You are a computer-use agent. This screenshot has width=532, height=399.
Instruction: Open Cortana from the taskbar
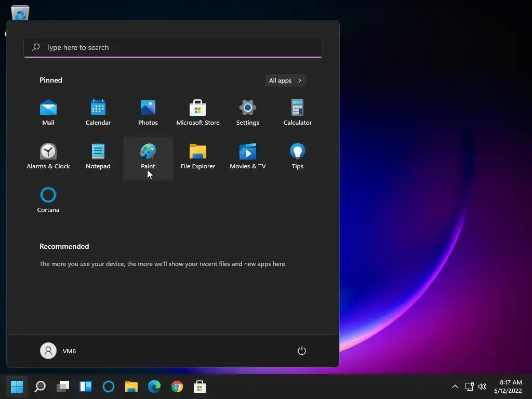tap(109, 387)
